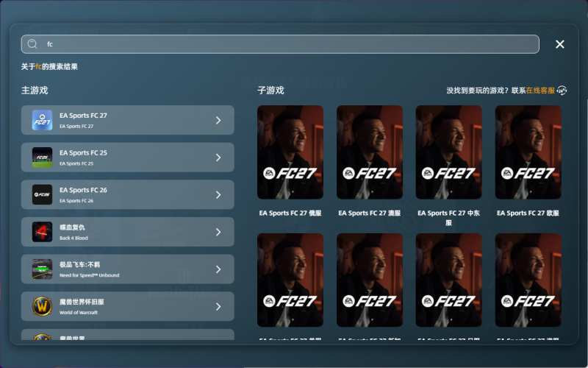Viewport: 588px width, 368px height.
Task: Close the search dialog with X
Action: tap(560, 44)
